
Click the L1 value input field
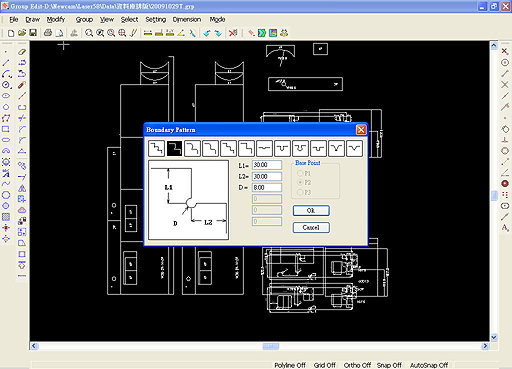[267, 165]
